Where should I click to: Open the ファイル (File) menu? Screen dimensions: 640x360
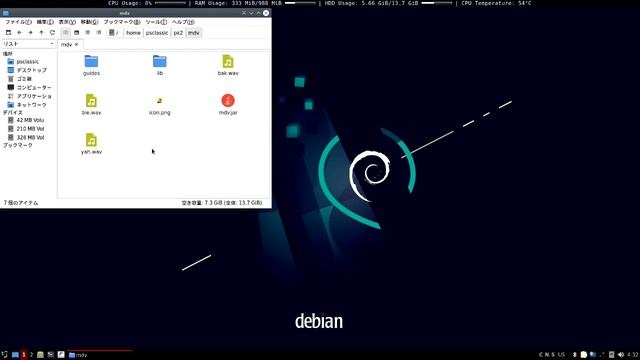pos(18,22)
